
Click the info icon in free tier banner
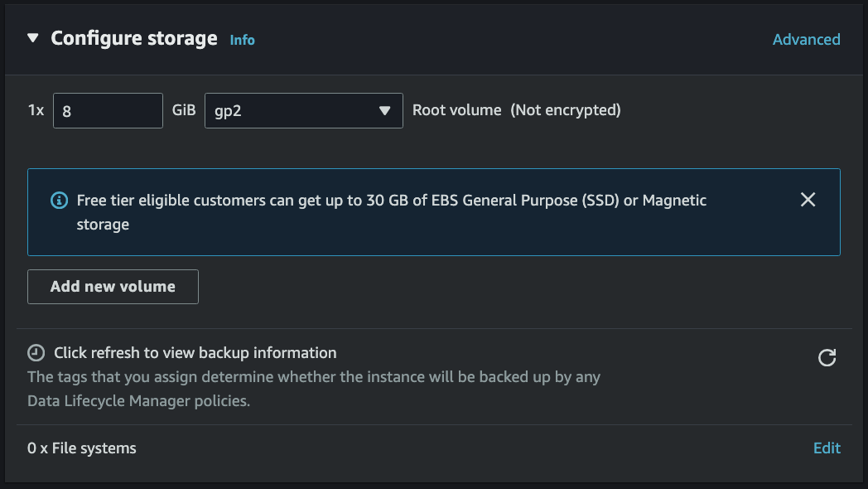(59, 200)
